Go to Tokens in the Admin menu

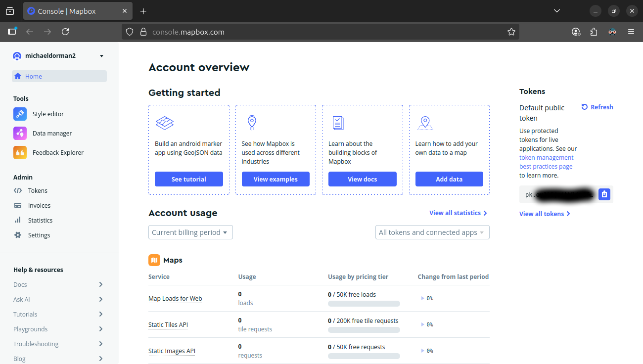click(x=38, y=191)
